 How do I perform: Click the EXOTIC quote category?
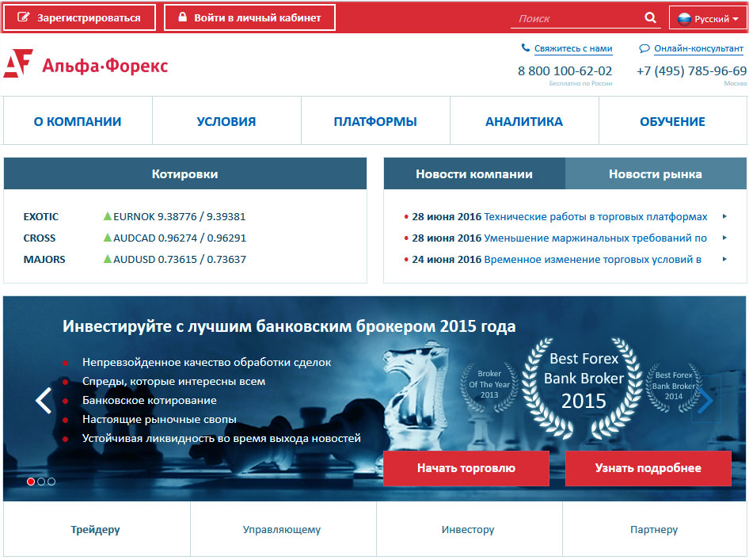[x=41, y=216]
